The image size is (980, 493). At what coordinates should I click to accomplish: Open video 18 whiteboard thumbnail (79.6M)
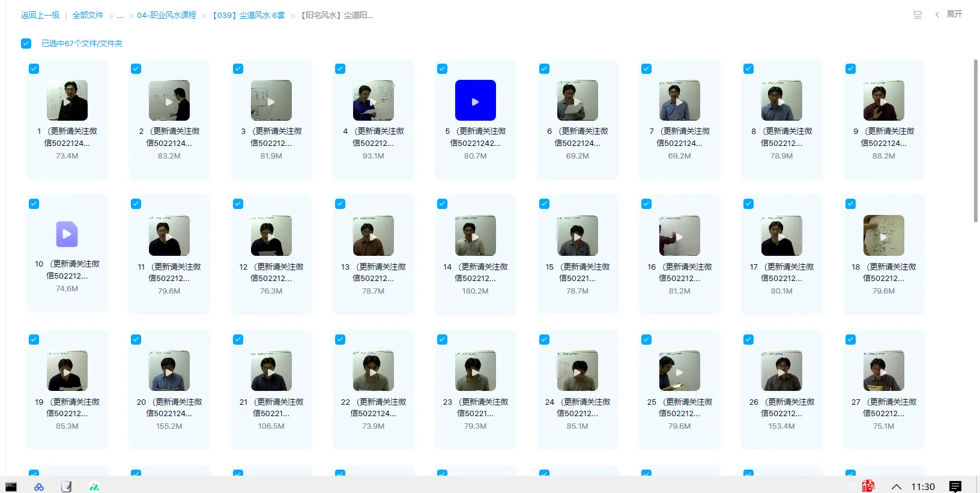tap(884, 235)
